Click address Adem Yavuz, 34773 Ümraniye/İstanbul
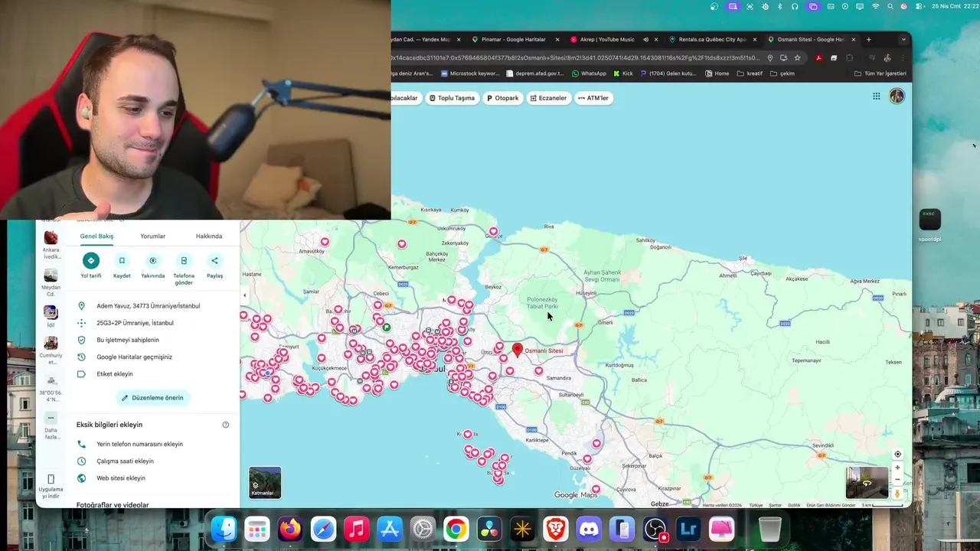Image resolution: width=980 pixels, height=551 pixels. pyautogui.click(x=149, y=306)
